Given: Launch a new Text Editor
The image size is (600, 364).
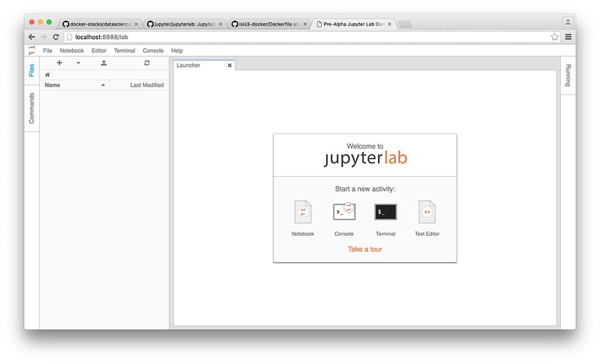Looking at the screenshot, I should (427, 218).
